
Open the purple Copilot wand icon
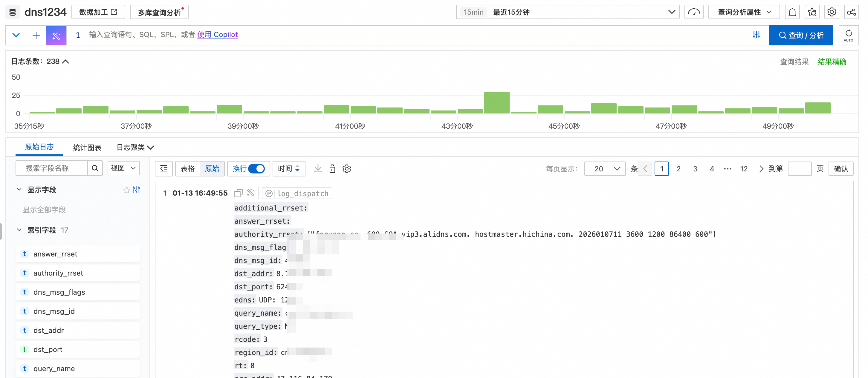tap(56, 35)
